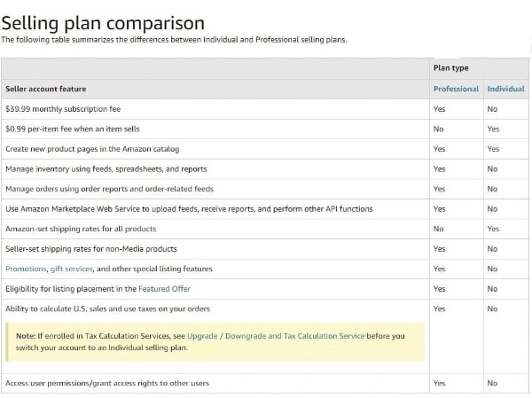Viewport: 532px width, 398px height.
Task: Click the $0.99 per-item fee row text
Action: pyautogui.click(x=68, y=129)
